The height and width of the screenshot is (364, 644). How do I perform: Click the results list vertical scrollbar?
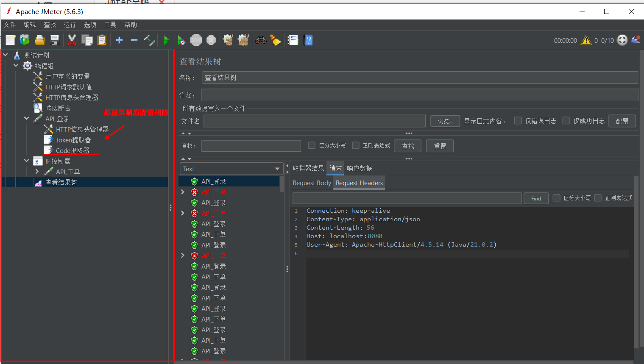pos(282,185)
